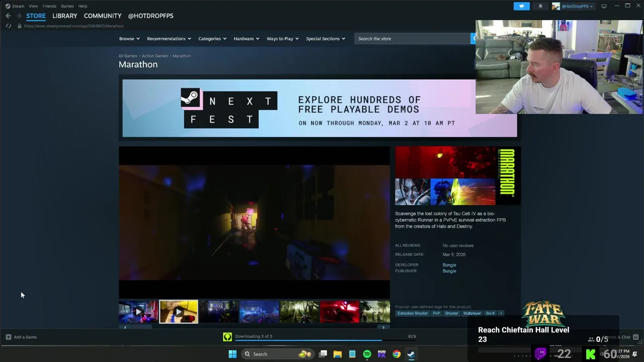Screen dimensions: 644x362
Task: Click the main trailer video player
Action: tap(254, 222)
